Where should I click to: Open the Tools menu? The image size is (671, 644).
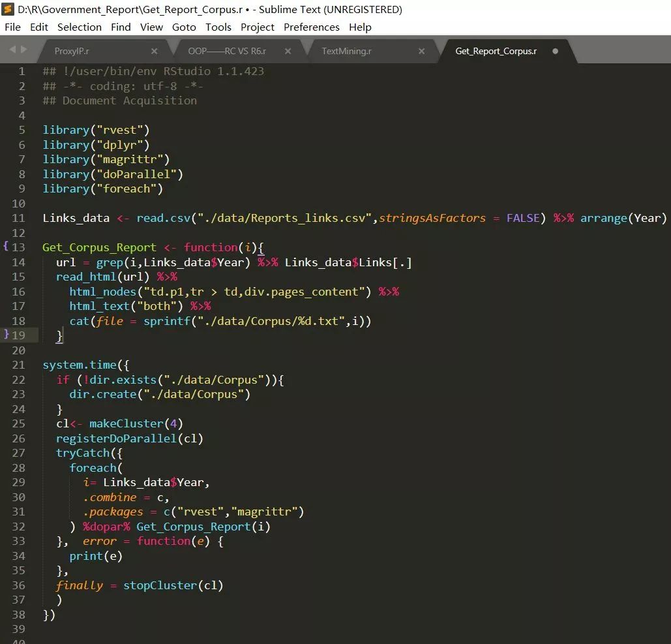(218, 27)
